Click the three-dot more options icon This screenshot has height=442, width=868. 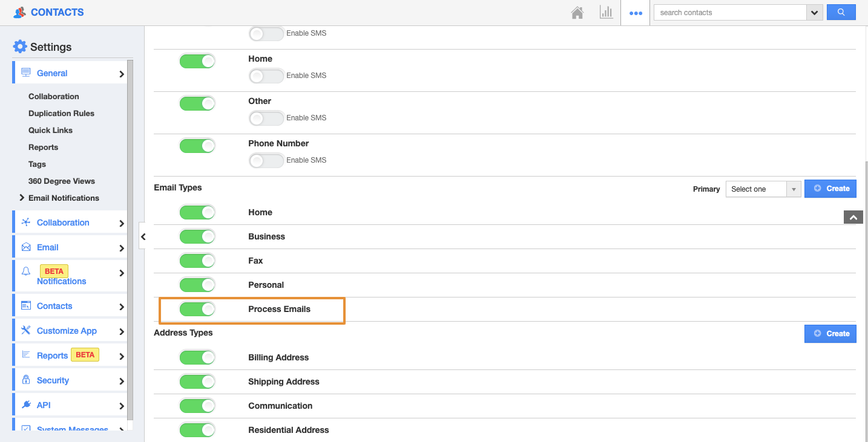coord(636,13)
